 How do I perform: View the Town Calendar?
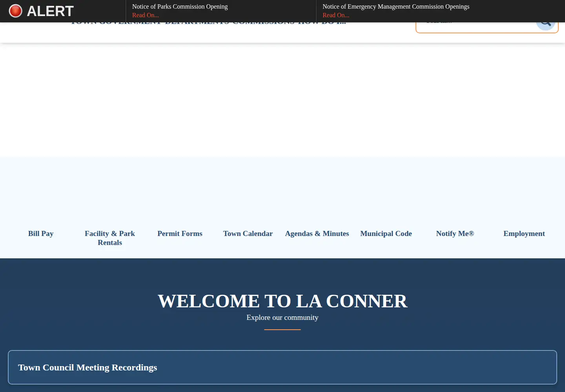(x=248, y=234)
